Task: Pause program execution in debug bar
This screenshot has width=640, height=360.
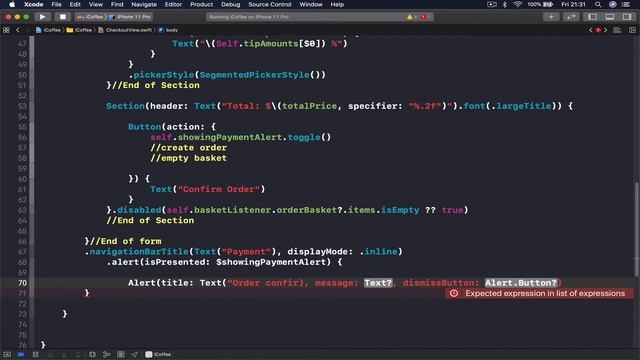Action: click(36, 354)
